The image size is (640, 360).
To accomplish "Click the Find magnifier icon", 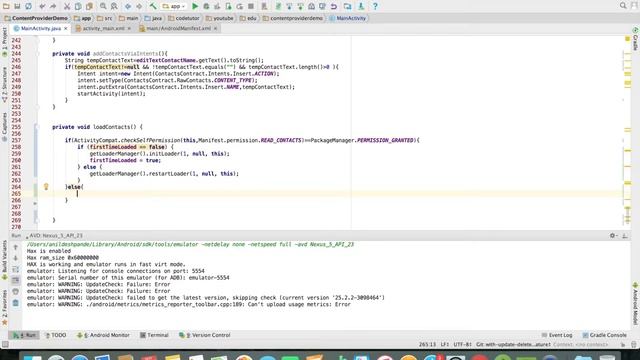I will coord(103,6).
